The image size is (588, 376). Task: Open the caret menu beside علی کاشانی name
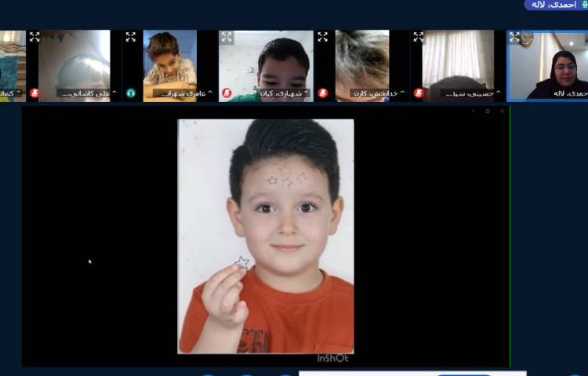[x=114, y=92]
